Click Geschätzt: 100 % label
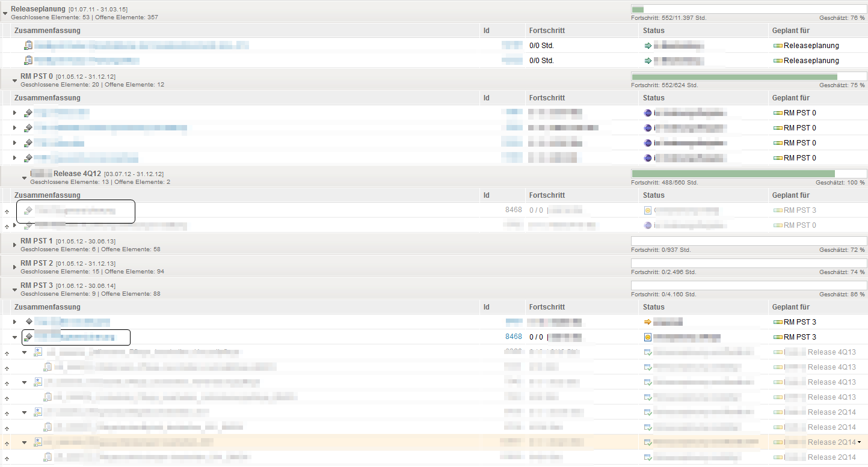Screen dimensions: 868x467 tap(840, 183)
